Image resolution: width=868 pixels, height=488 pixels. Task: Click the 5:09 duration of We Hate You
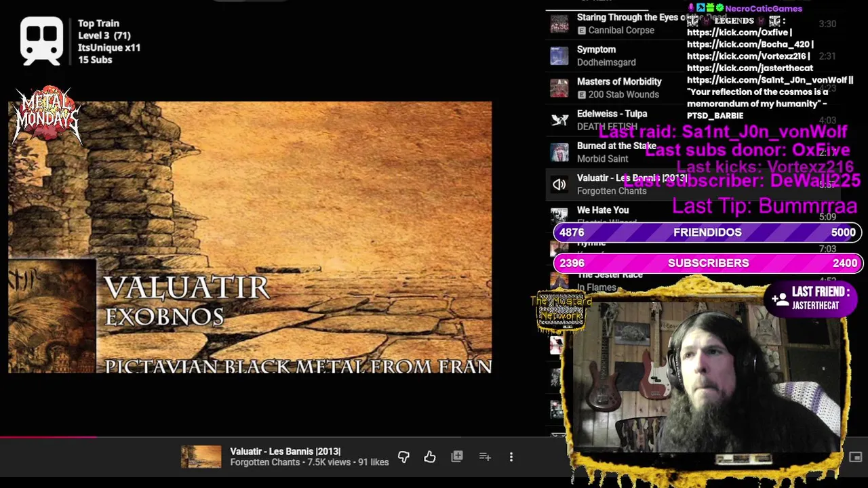(827, 217)
